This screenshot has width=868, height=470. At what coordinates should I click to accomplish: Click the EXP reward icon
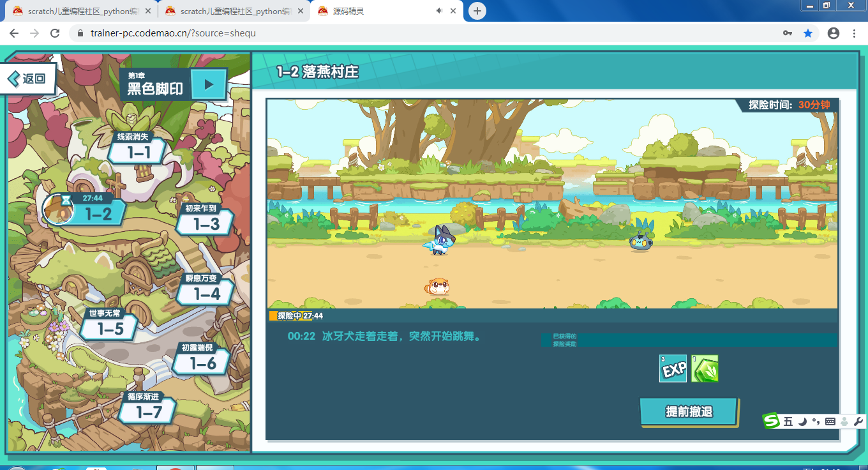673,368
